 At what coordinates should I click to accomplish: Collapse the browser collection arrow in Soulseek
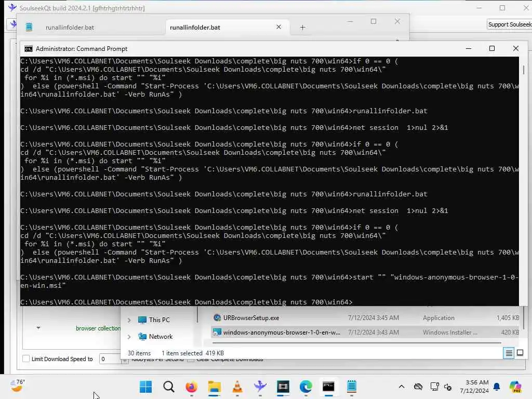(x=38, y=328)
